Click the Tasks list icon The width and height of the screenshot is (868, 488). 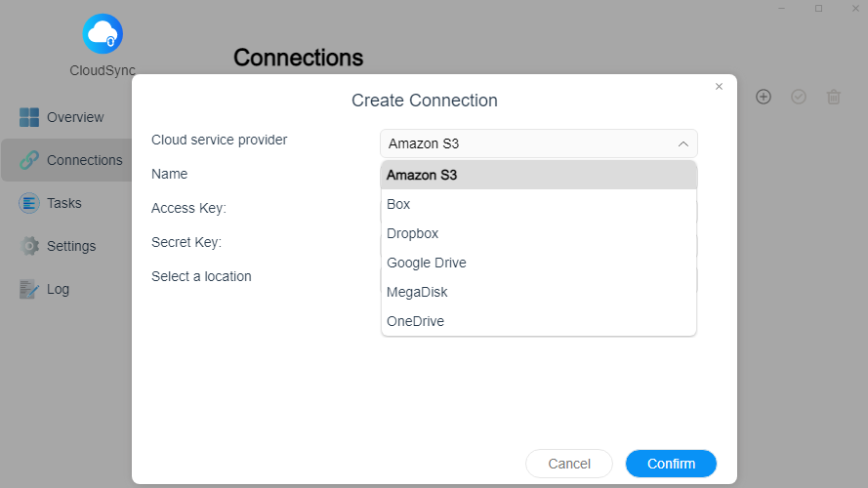(29, 203)
